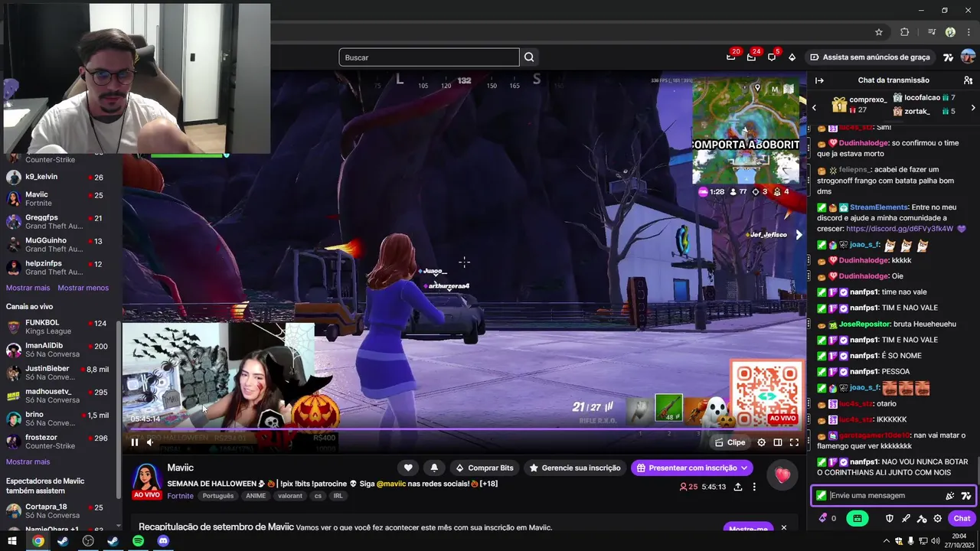
Task: Open the 7TV emote picker in chat input
Action: [966, 496]
